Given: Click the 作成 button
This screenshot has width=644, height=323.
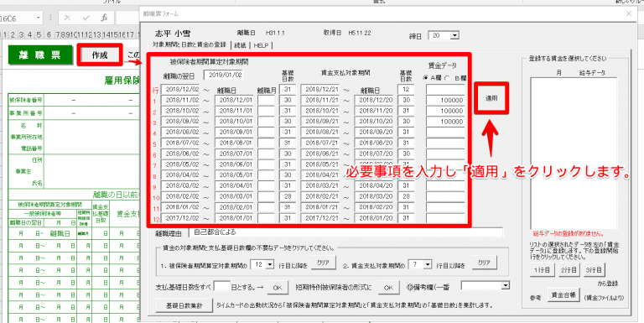Looking at the screenshot, I should pyautogui.click(x=100, y=55).
